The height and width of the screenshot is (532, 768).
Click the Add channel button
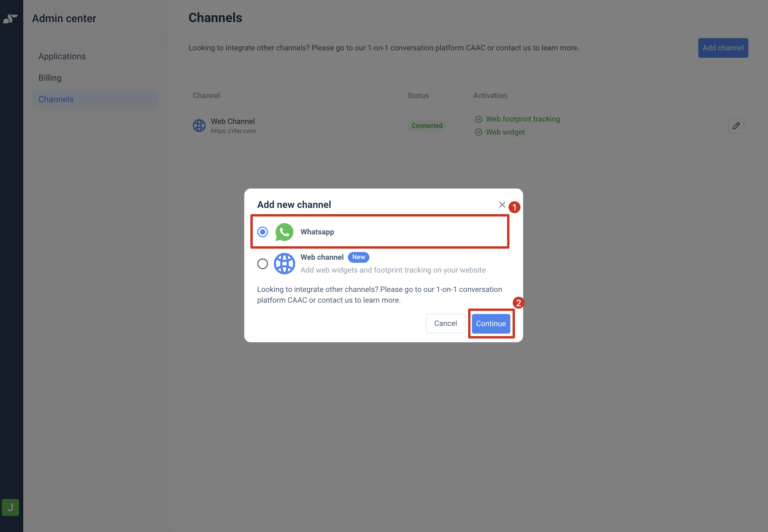click(723, 48)
